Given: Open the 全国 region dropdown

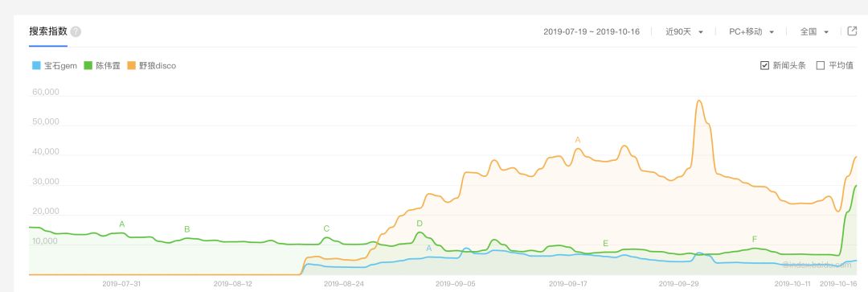Looking at the screenshot, I should tap(814, 31).
